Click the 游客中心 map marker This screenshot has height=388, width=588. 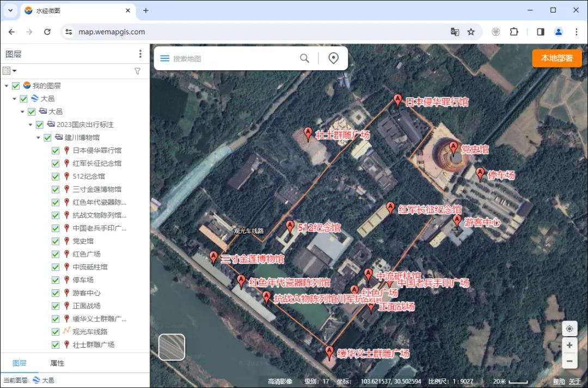tap(457, 221)
